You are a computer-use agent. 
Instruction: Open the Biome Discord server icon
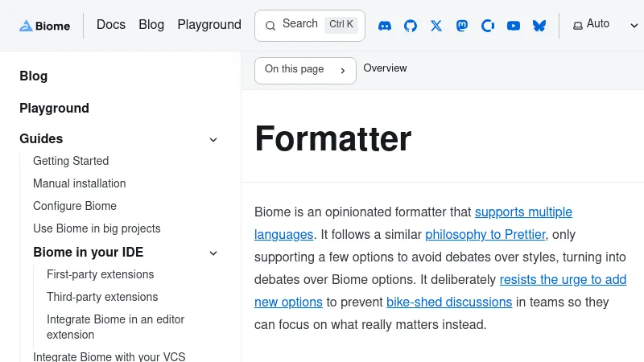385,26
